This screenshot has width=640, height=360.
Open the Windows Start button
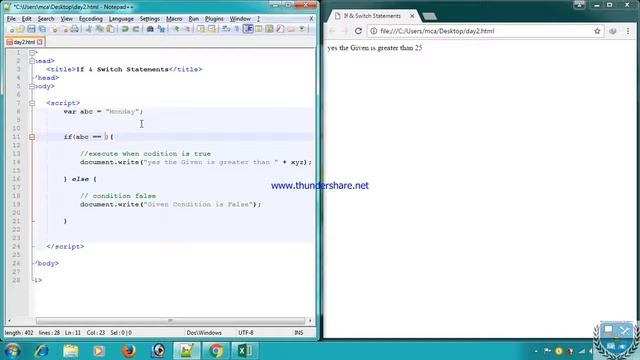point(12,351)
